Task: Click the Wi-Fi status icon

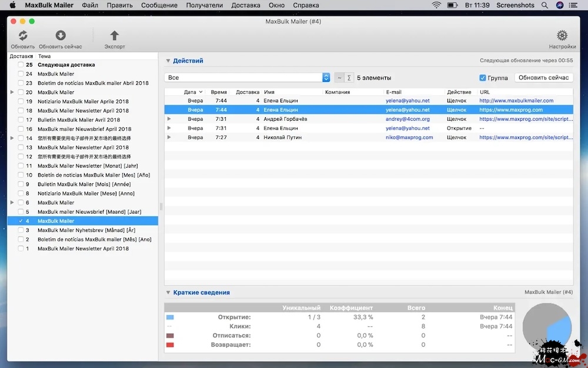Action: (x=436, y=5)
